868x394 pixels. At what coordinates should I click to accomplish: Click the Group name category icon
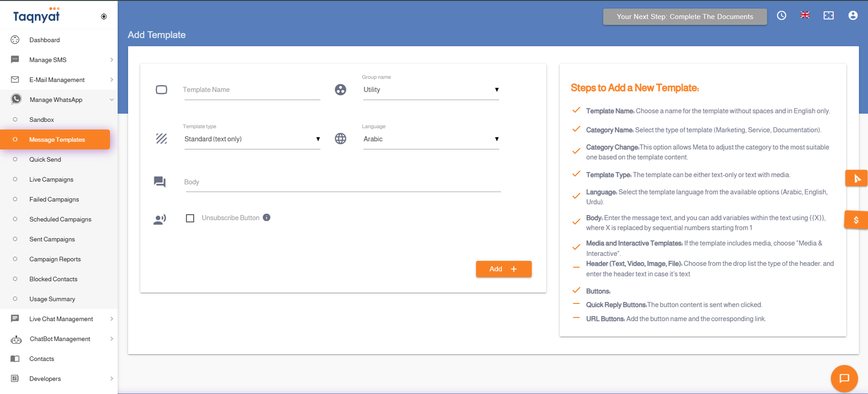click(x=340, y=90)
